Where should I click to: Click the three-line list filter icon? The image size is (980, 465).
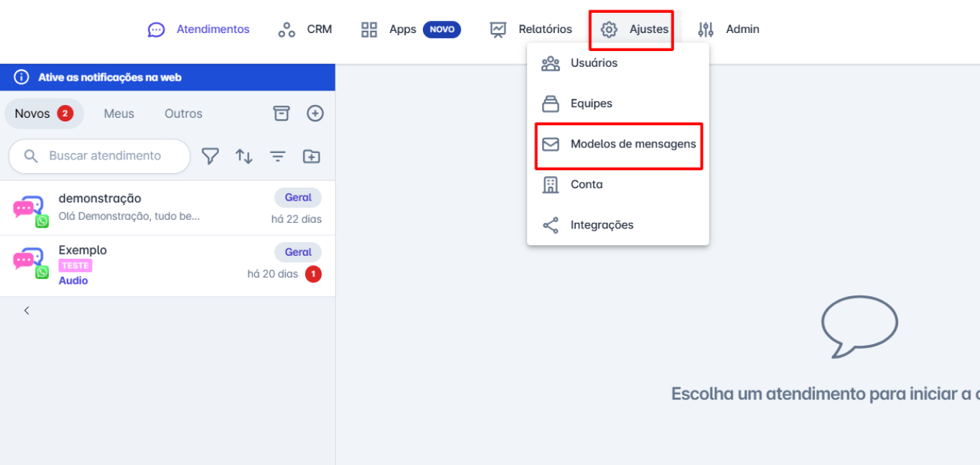point(278,156)
